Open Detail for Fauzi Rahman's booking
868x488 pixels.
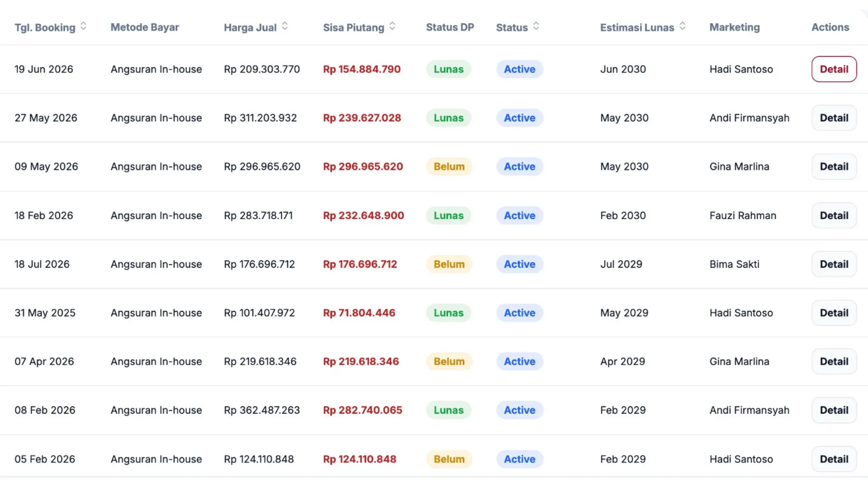click(x=834, y=215)
